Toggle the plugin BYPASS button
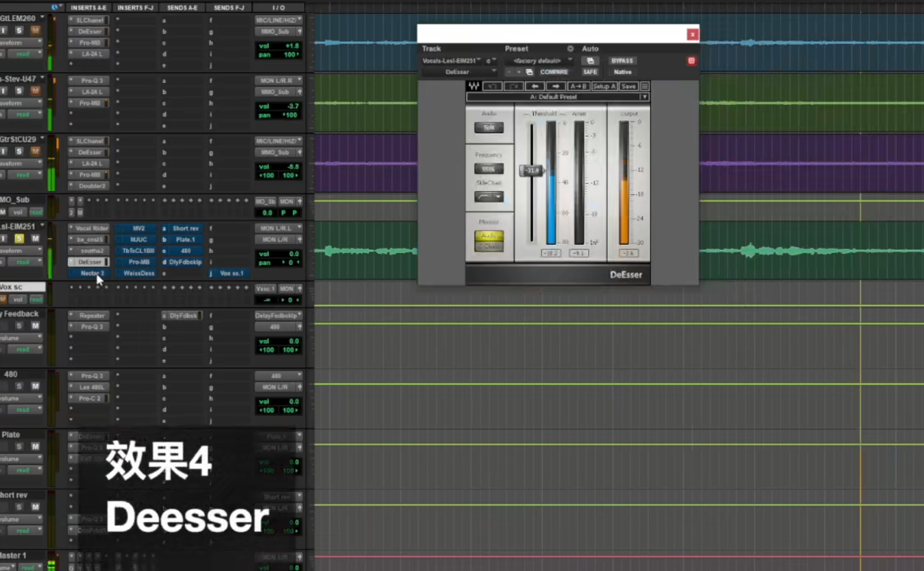Image resolution: width=924 pixels, height=571 pixels. point(622,61)
